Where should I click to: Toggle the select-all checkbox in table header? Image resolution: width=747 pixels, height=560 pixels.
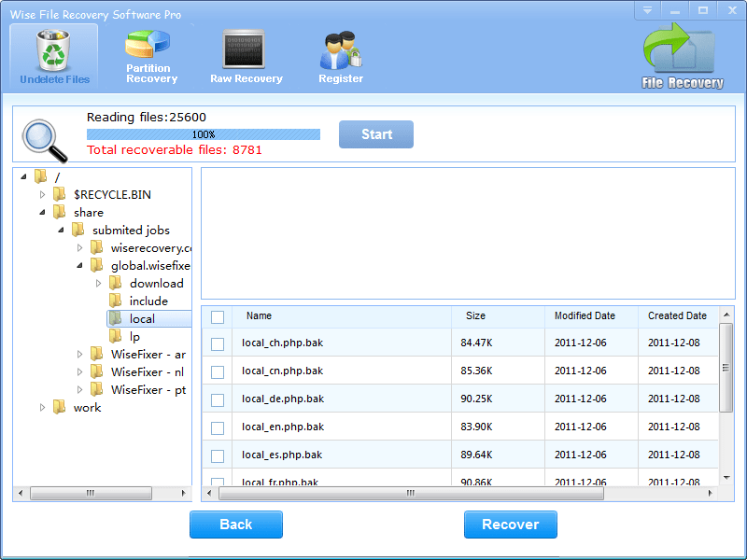[x=218, y=317]
